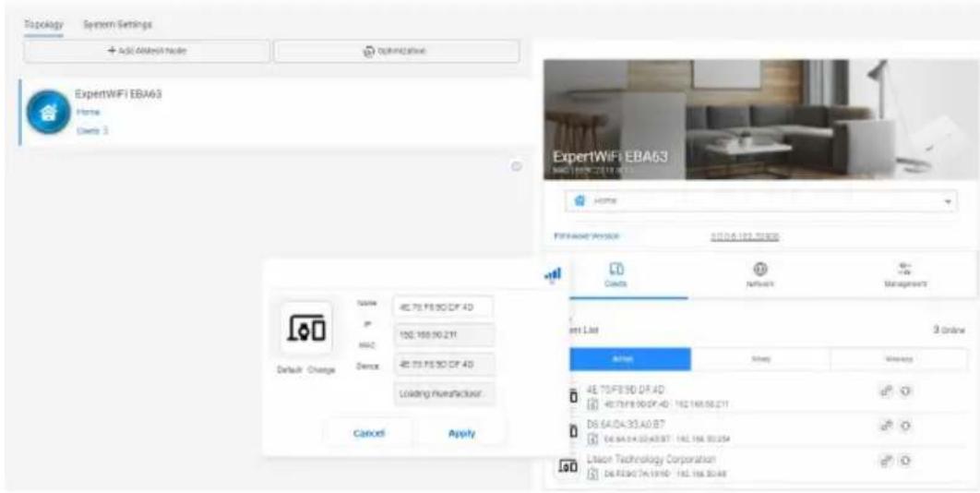Screen dimensions: 980x493
Task: Click the 3 Online count text
Action: coord(949,329)
